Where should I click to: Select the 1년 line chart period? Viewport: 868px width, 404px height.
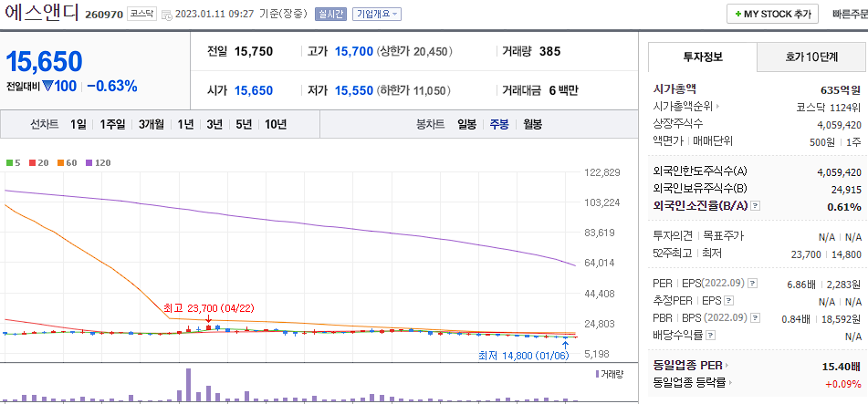pos(185,125)
